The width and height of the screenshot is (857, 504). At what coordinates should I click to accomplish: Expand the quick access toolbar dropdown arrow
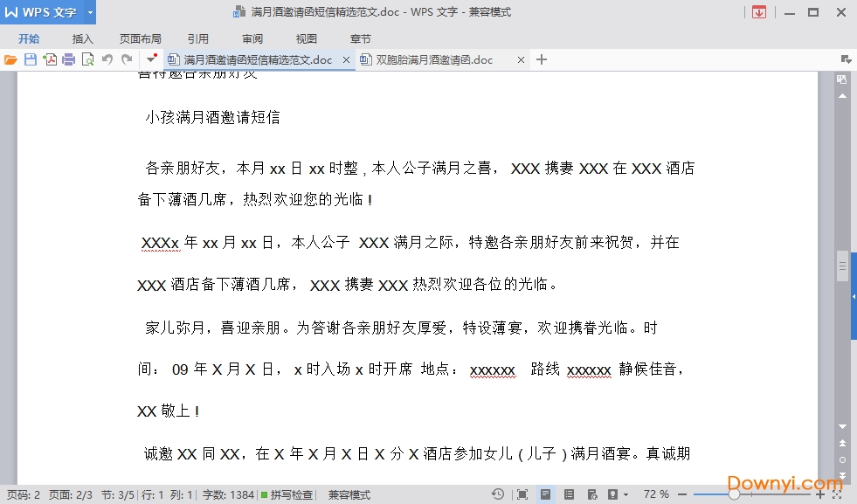[150, 59]
